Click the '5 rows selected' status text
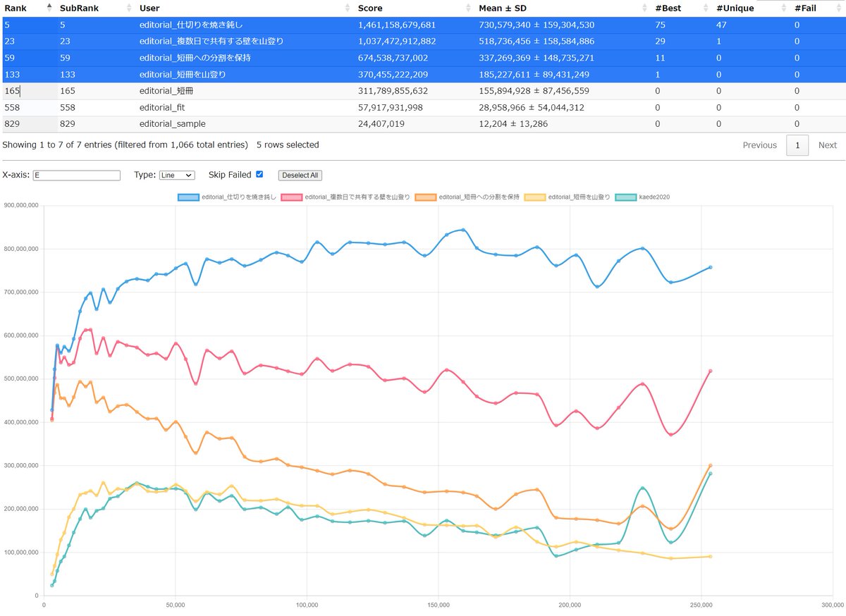Image resolution: width=846 pixels, height=616 pixels. pos(288,144)
